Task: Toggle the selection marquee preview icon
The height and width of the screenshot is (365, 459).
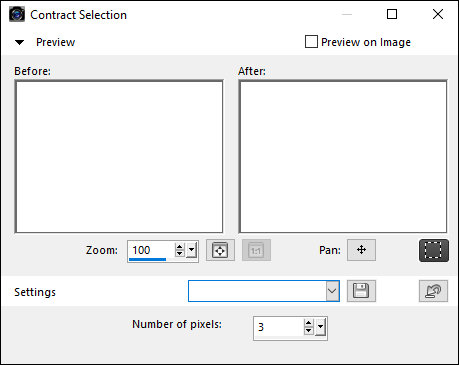Action: pos(434,250)
